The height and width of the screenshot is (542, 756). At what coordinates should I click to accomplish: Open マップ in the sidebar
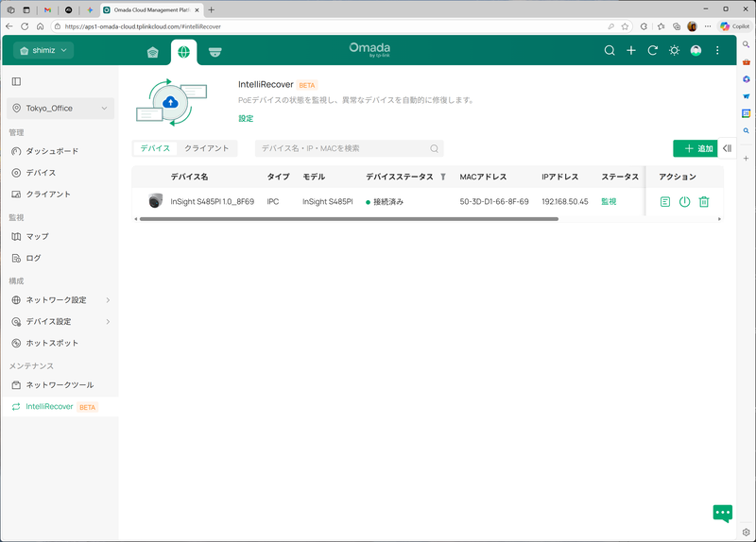coord(37,237)
